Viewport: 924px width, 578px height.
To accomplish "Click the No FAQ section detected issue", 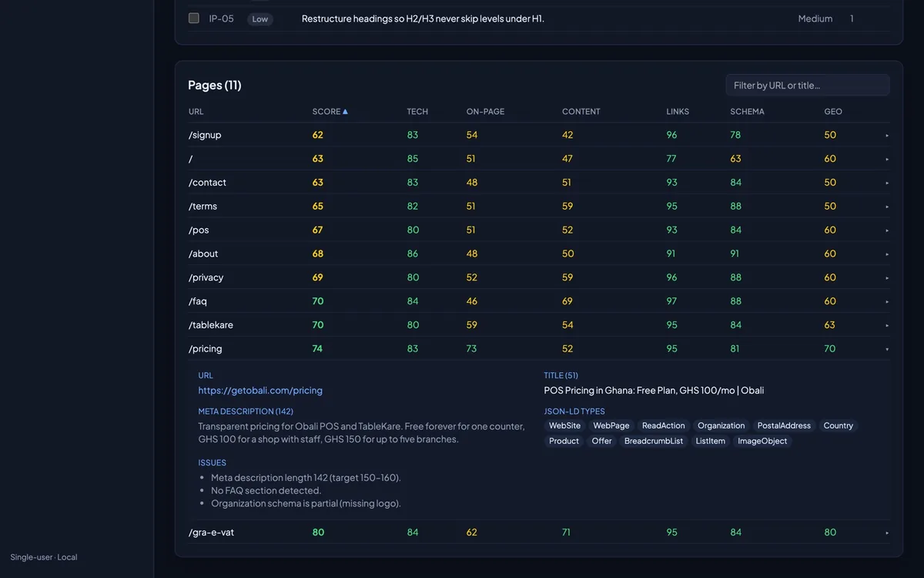I will (x=266, y=491).
